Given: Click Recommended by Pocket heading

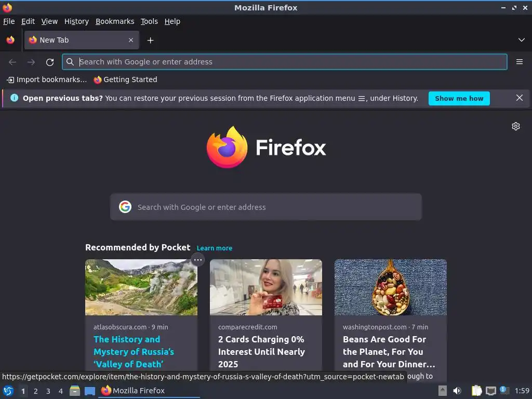Looking at the screenshot, I should point(138,247).
